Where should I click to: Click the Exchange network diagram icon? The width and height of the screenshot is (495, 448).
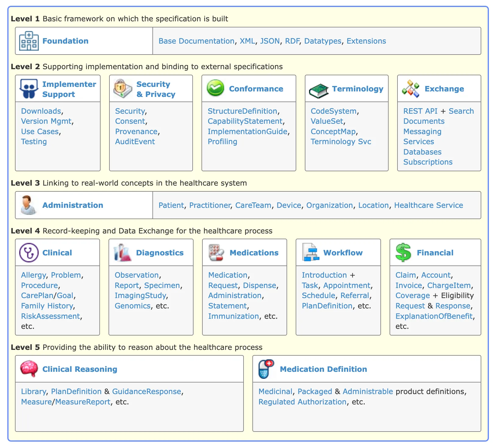click(411, 88)
